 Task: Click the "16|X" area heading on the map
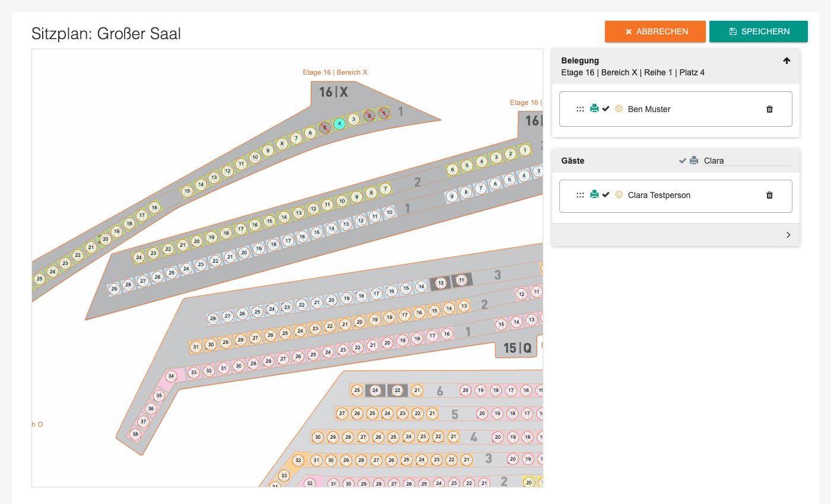coord(333,92)
